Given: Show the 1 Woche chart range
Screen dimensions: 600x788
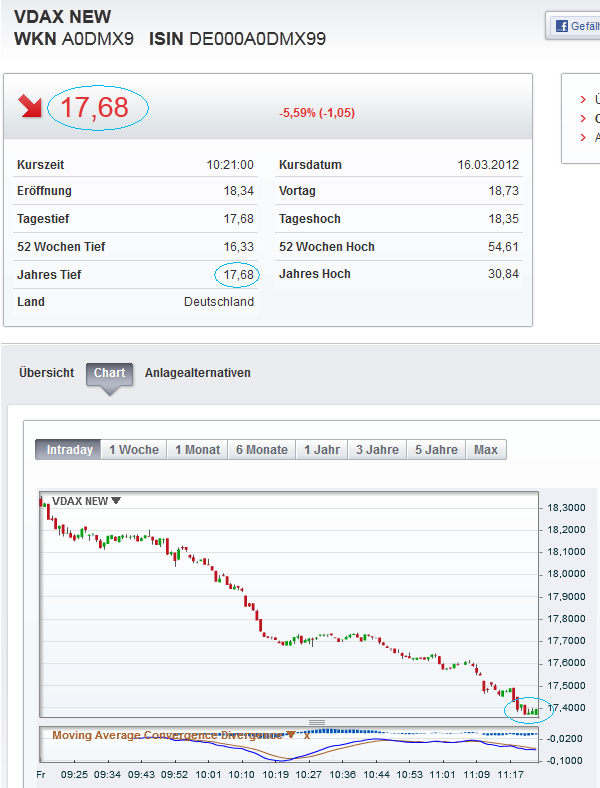Looking at the screenshot, I should point(134,449).
